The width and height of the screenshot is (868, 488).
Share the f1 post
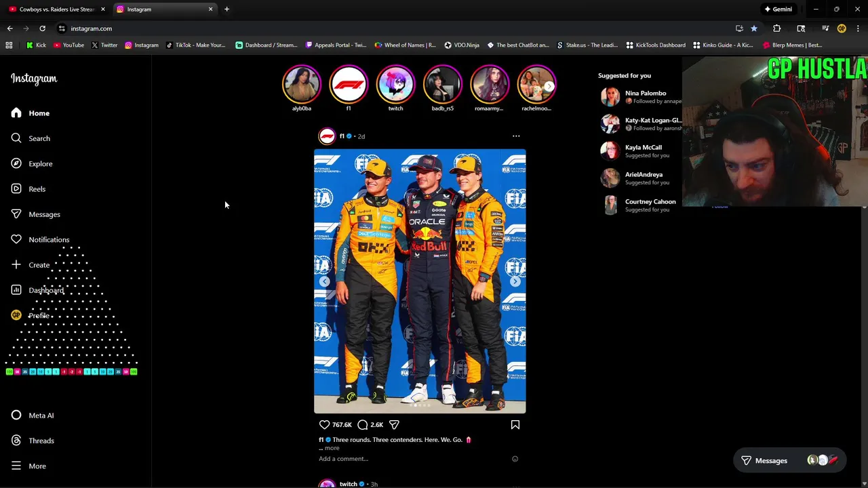pyautogui.click(x=394, y=425)
